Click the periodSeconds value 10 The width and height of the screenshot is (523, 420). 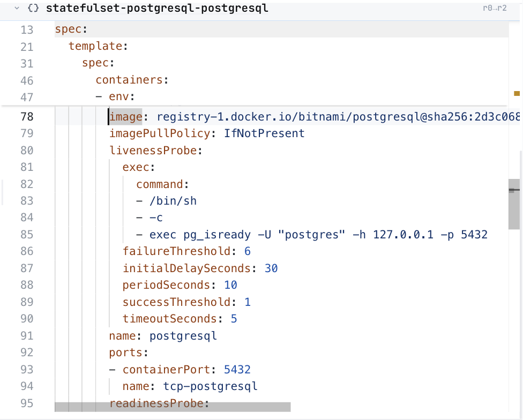tap(230, 284)
